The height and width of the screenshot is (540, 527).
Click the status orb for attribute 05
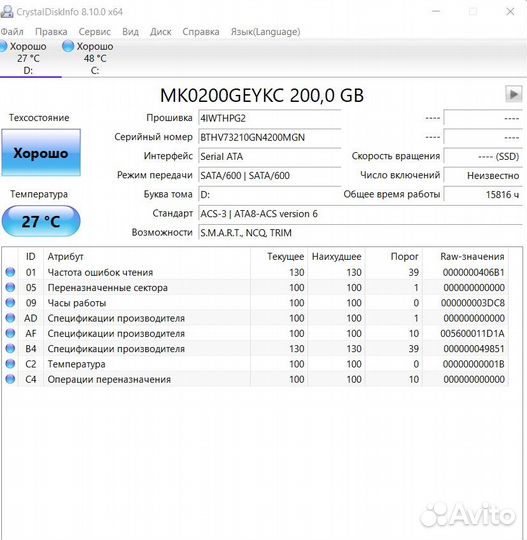tap(10, 287)
